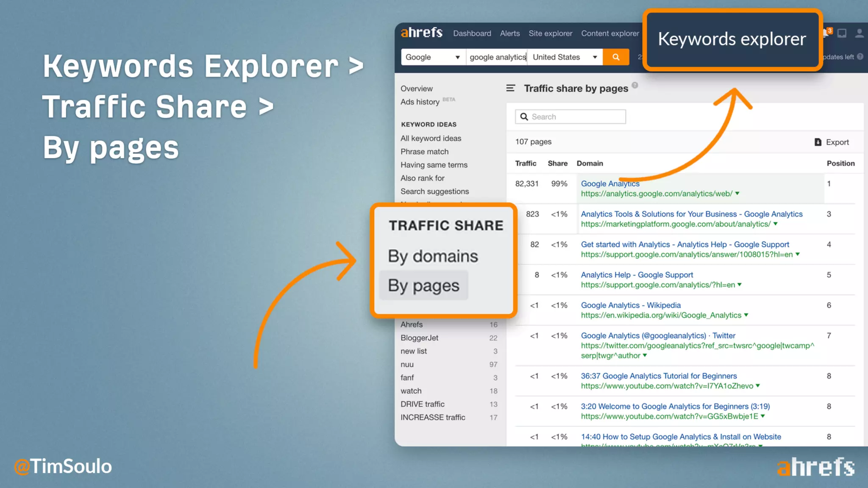
Task: Open Site explorer in top navigation
Action: click(x=550, y=33)
